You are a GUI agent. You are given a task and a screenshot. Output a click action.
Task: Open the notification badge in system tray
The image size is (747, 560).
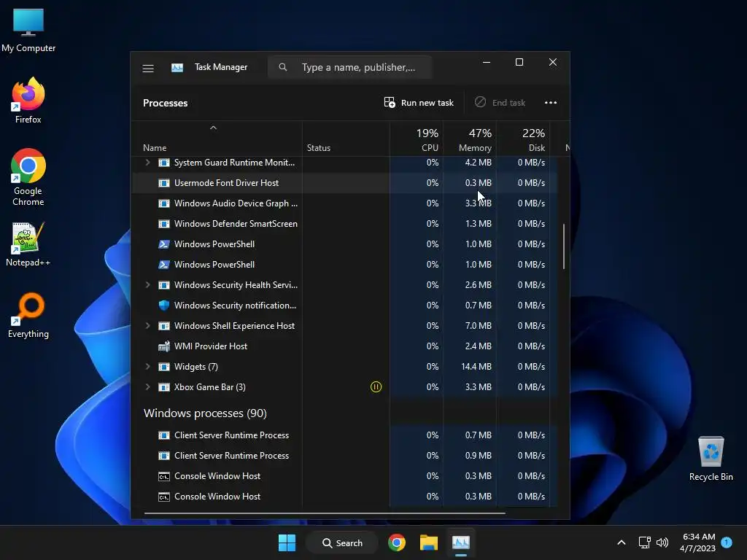[x=727, y=542]
